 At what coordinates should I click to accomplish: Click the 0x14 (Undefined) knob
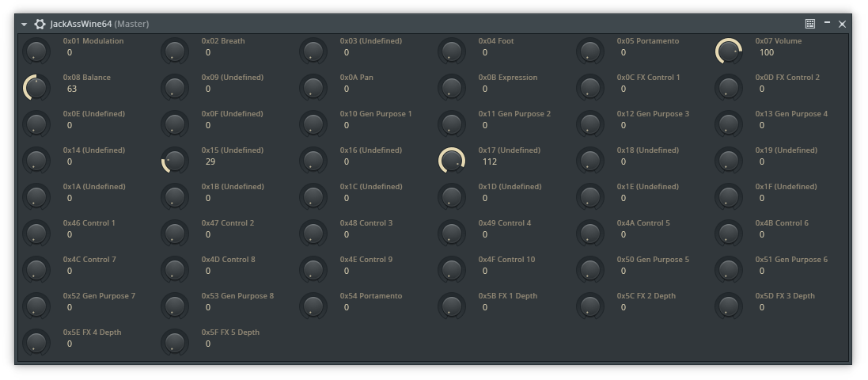click(x=36, y=161)
